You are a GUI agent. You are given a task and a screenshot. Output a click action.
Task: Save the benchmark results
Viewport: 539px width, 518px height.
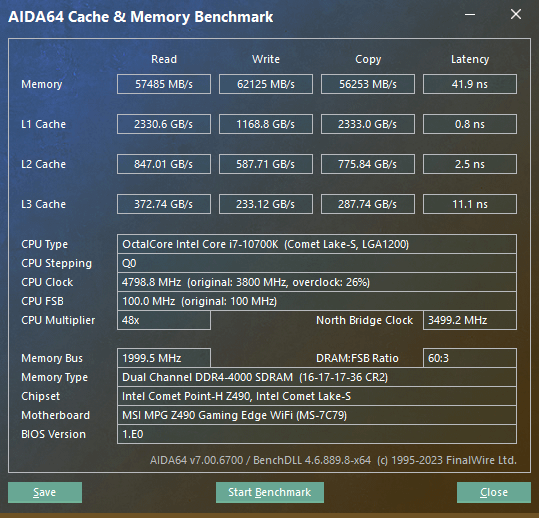point(45,492)
